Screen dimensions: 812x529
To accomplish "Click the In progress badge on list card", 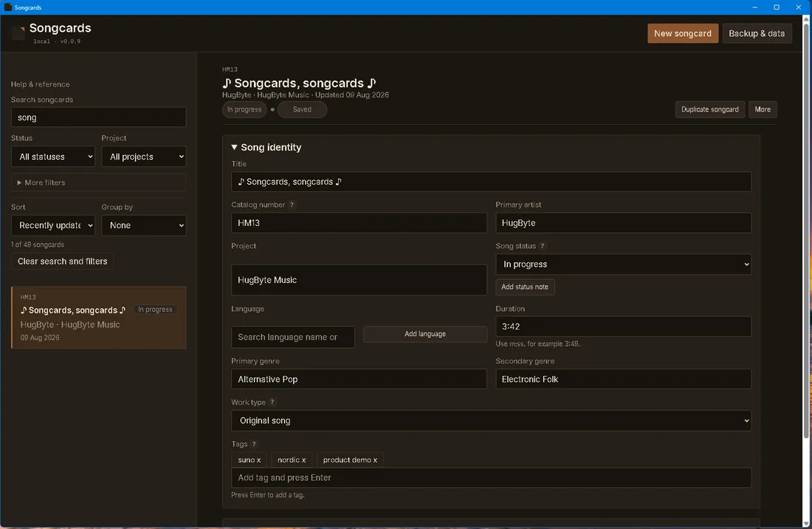I will [x=155, y=310].
